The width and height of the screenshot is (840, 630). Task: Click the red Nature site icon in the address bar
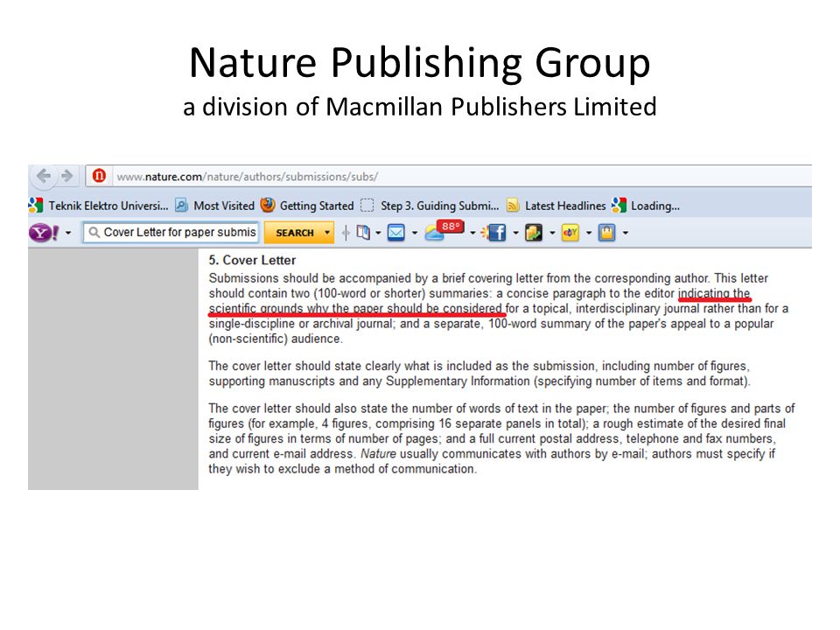coord(99,176)
